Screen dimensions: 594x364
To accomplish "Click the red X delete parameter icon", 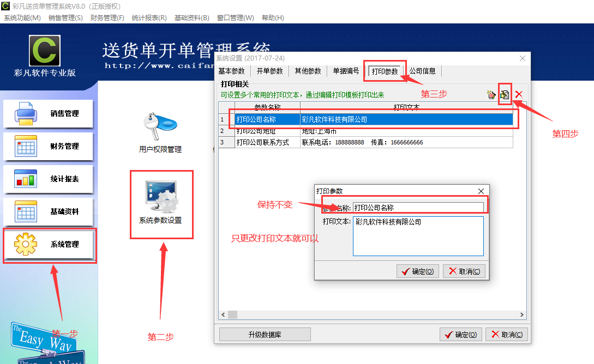I will coord(519,95).
